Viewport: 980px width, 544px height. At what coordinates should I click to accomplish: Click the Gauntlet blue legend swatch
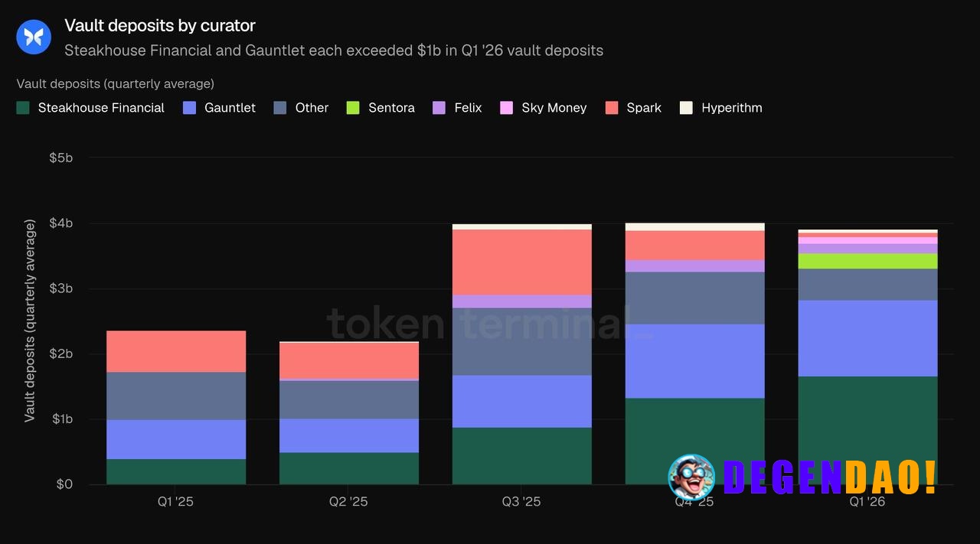point(189,108)
